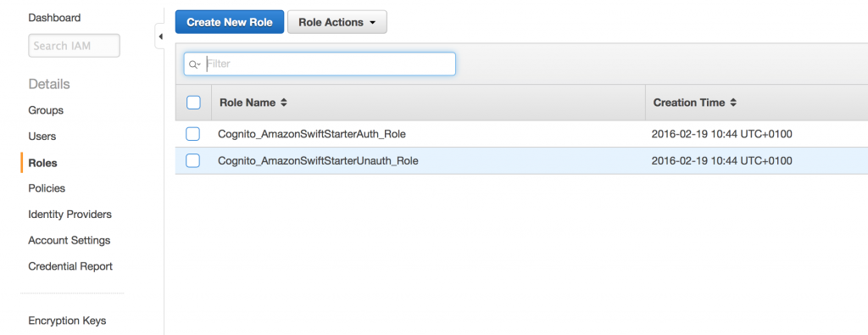Open the Cognito_AmazonSwiftStarterUnauth_Role link
Image resolution: width=868 pixels, height=335 pixels.
point(319,160)
